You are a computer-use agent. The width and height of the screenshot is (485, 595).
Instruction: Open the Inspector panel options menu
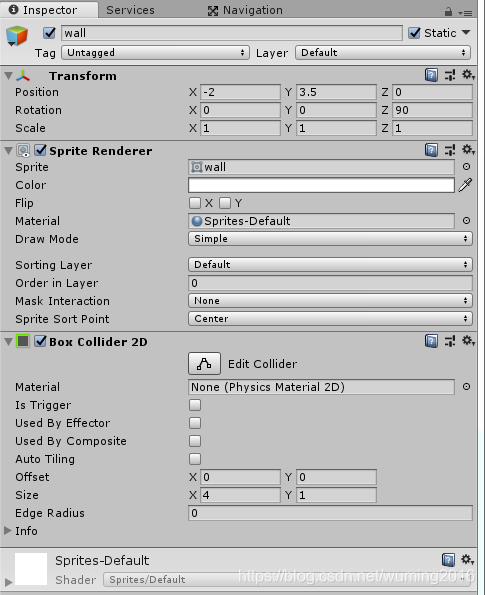(x=465, y=13)
